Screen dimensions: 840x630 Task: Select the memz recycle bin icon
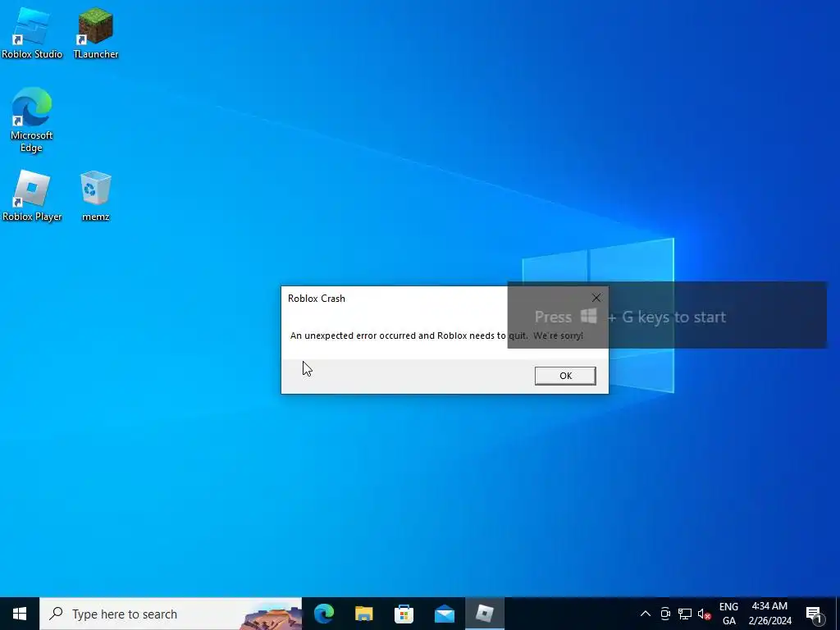(95, 196)
